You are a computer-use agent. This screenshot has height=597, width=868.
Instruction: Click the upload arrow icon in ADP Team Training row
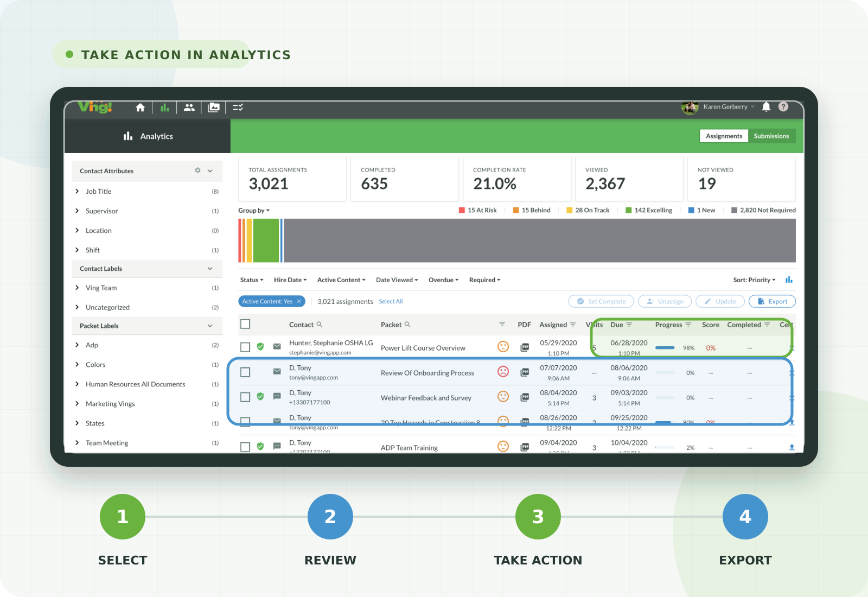(792, 447)
